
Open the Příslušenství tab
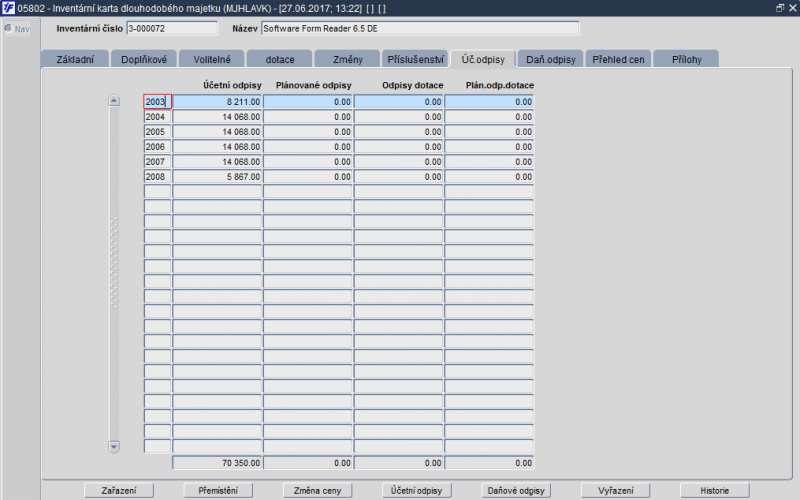point(415,59)
